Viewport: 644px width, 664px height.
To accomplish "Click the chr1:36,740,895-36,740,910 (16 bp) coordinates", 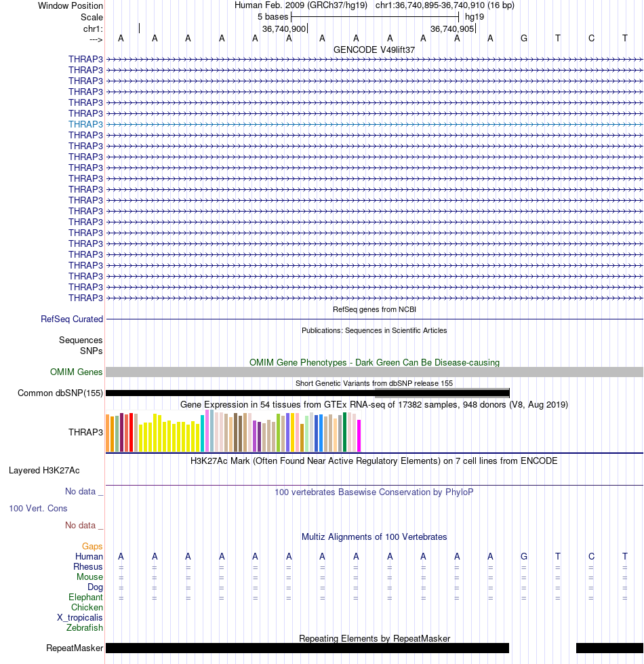I will 445,5.
